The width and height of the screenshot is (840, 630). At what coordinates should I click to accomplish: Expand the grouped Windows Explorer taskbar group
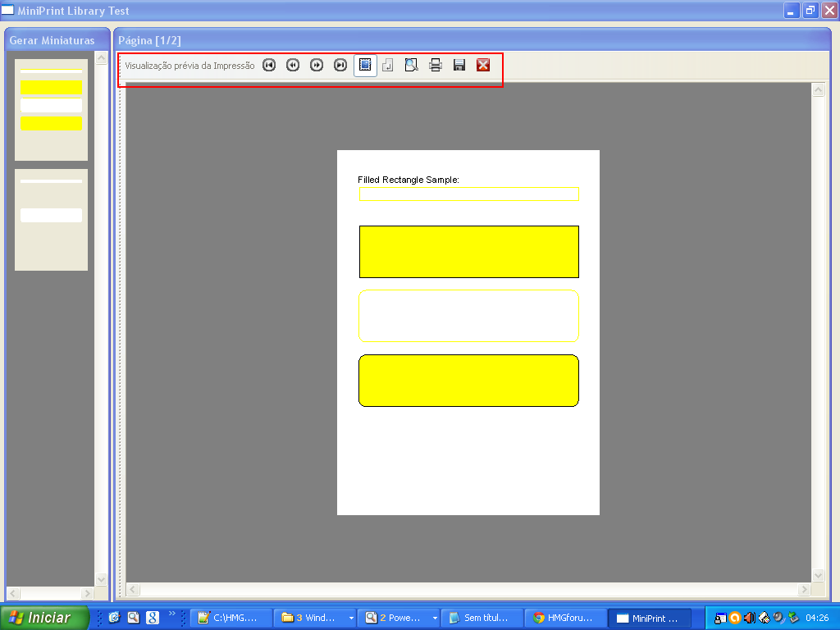tap(350, 618)
